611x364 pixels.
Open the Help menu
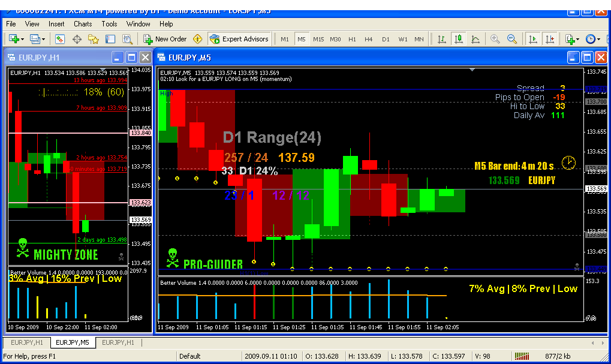tap(166, 24)
